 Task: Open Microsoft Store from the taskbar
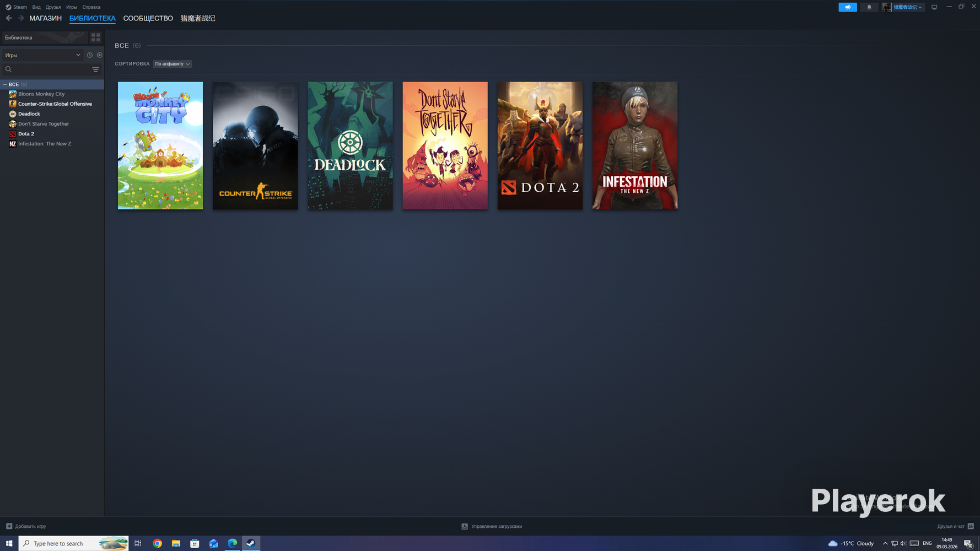click(195, 543)
